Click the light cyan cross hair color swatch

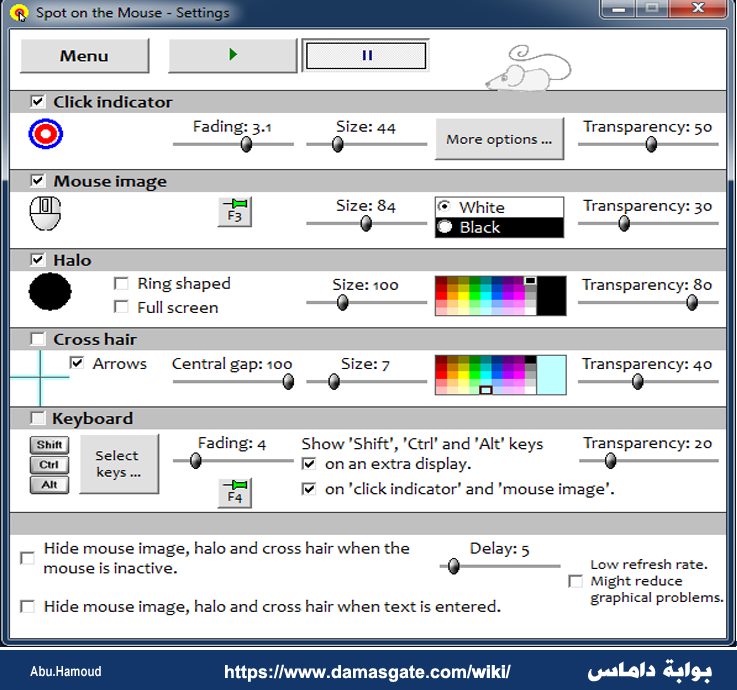click(x=551, y=375)
